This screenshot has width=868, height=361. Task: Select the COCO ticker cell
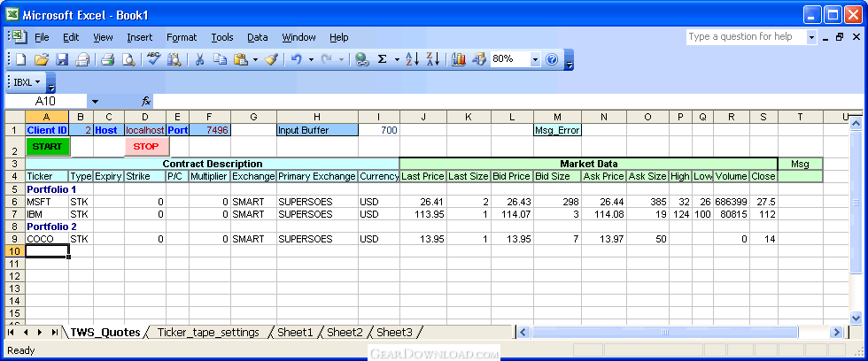(x=47, y=239)
